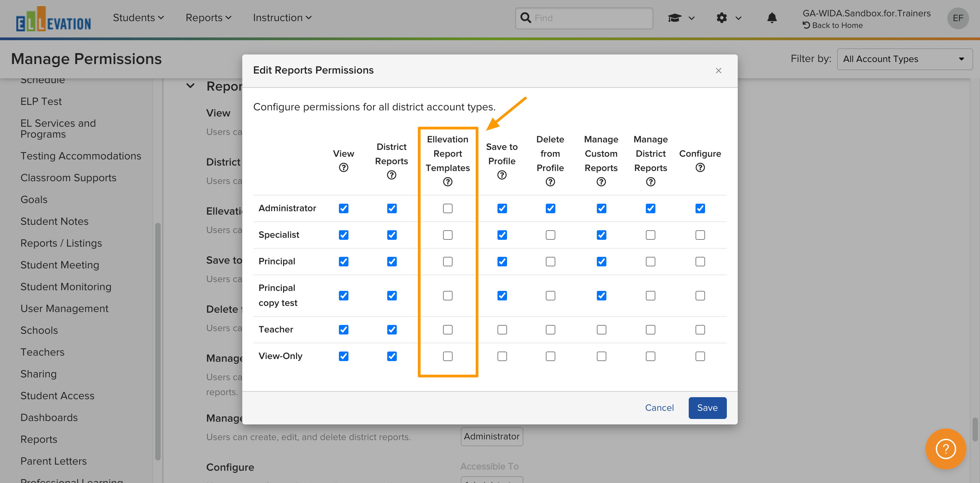The height and width of the screenshot is (483, 980).
Task: Click the orange help bubble
Action: pos(945,449)
